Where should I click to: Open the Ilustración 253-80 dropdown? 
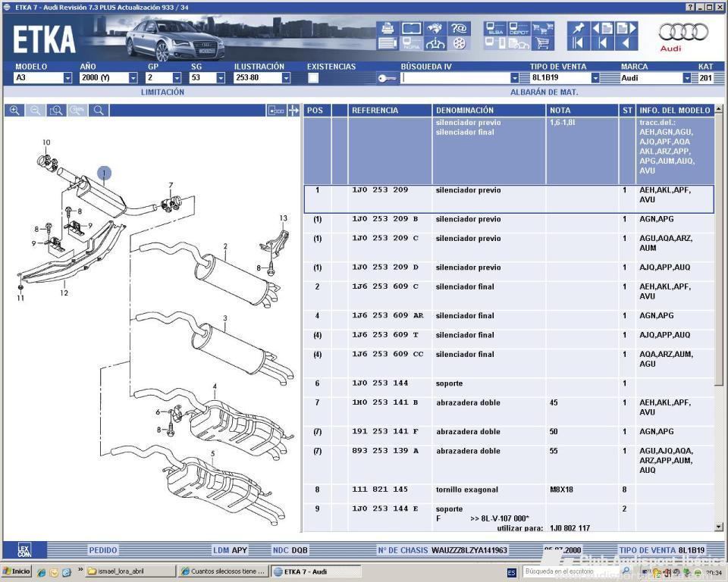tap(286, 78)
